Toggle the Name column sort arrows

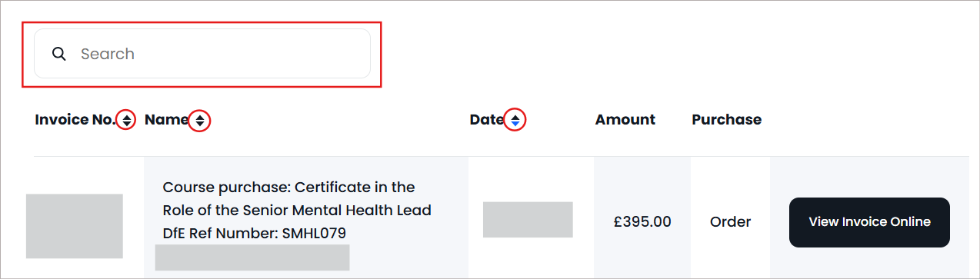(x=200, y=120)
